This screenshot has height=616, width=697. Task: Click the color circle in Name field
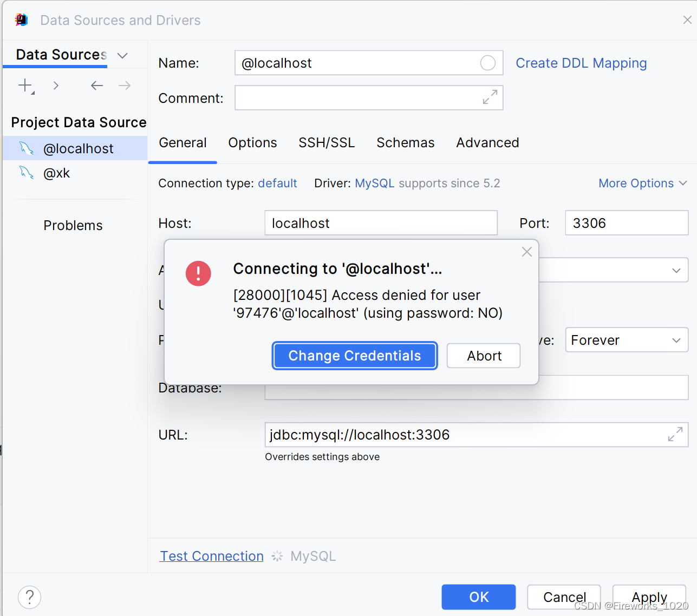click(x=488, y=63)
